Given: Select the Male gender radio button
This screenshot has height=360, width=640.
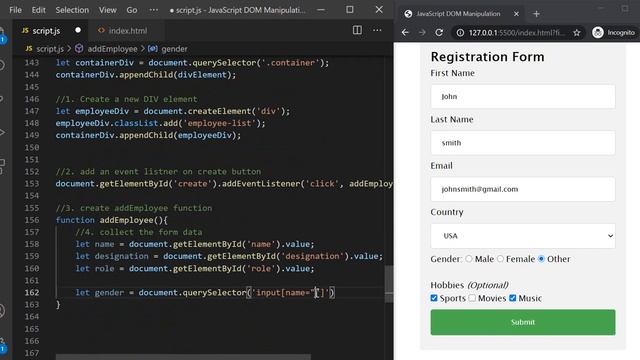Looking at the screenshot, I should click(469, 259).
